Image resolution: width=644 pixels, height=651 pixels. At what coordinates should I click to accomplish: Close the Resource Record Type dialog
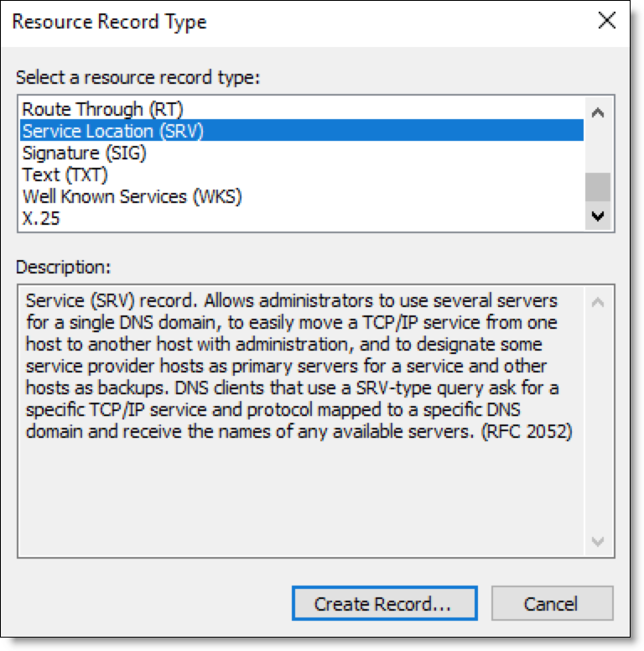click(x=606, y=20)
